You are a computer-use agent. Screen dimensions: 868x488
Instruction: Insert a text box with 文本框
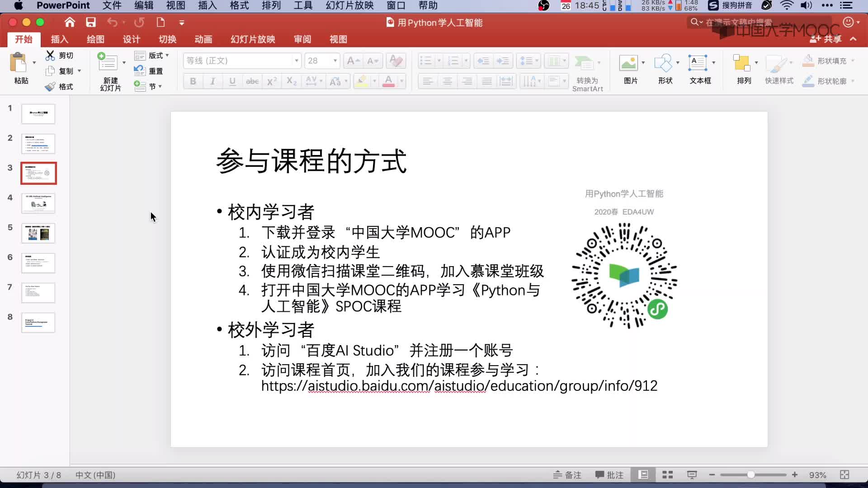click(x=700, y=70)
